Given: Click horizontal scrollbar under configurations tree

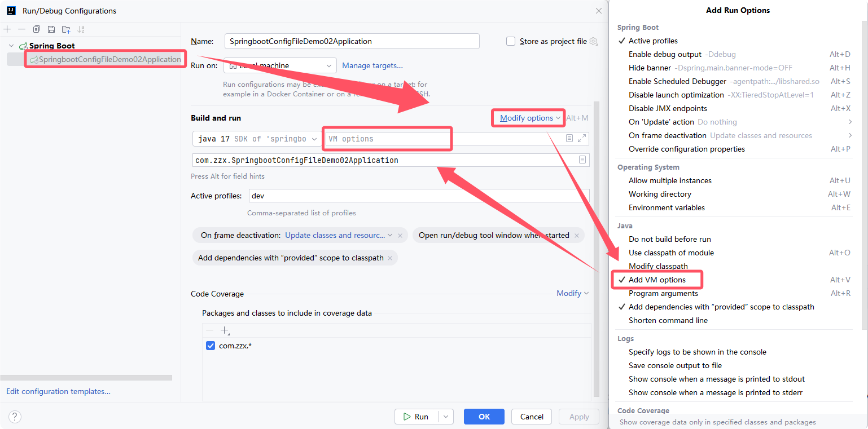Looking at the screenshot, I should [x=86, y=378].
